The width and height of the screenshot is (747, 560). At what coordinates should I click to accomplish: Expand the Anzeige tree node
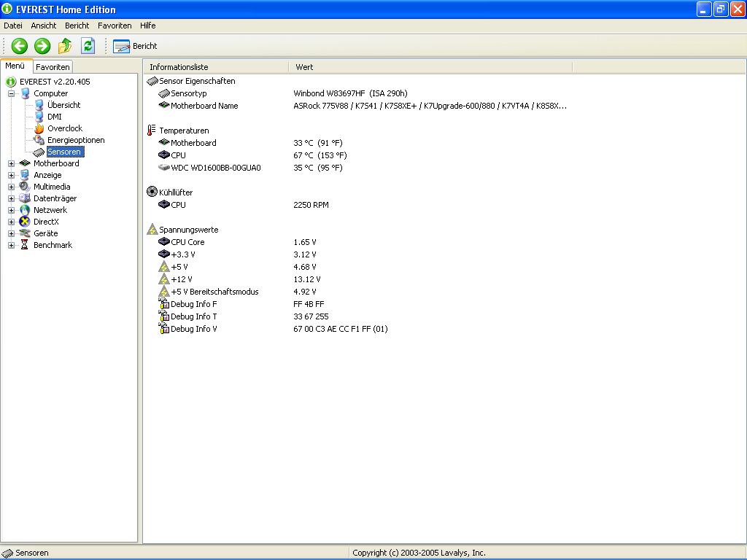point(12,175)
